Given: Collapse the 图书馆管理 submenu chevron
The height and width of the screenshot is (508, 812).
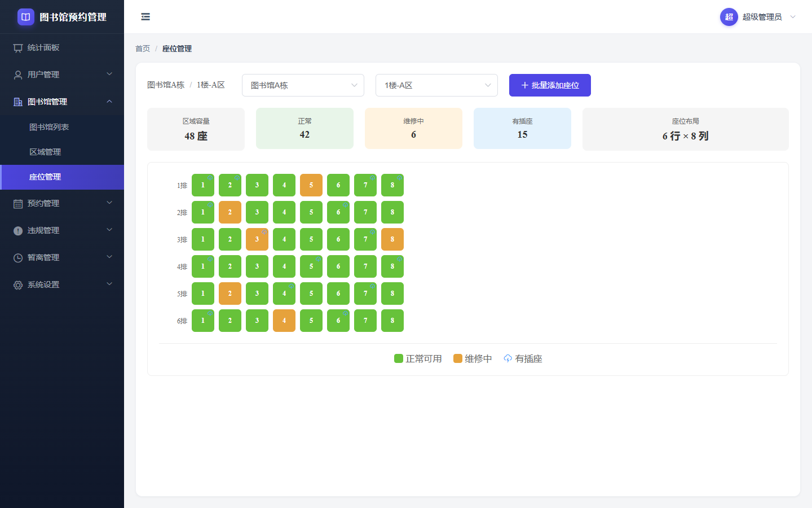Looking at the screenshot, I should pos(109,102).
